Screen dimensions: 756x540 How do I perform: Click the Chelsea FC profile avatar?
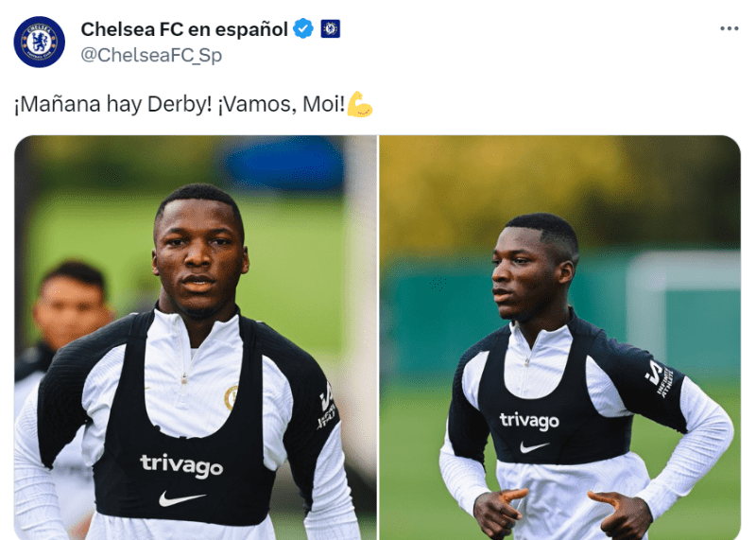click(x=40, y=42)
